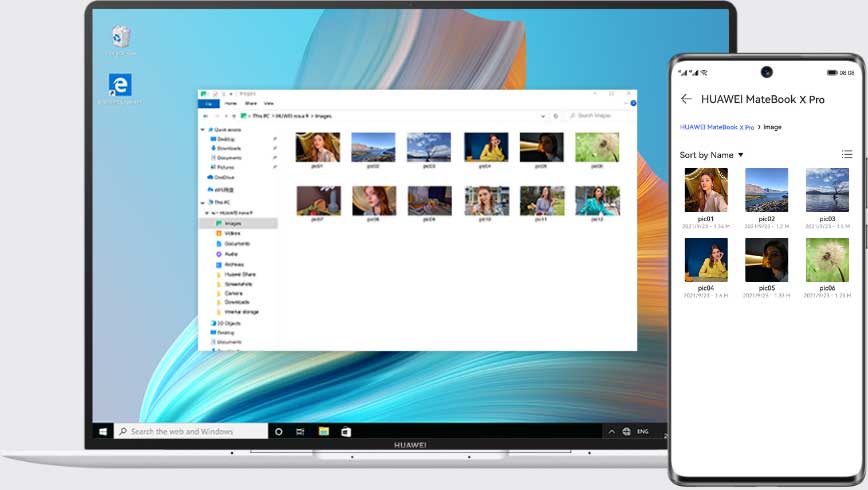Screen dimensions: 868x490
Task: Tap pic04 thumbnail on the phone
Action: click(x=706, y=260)
